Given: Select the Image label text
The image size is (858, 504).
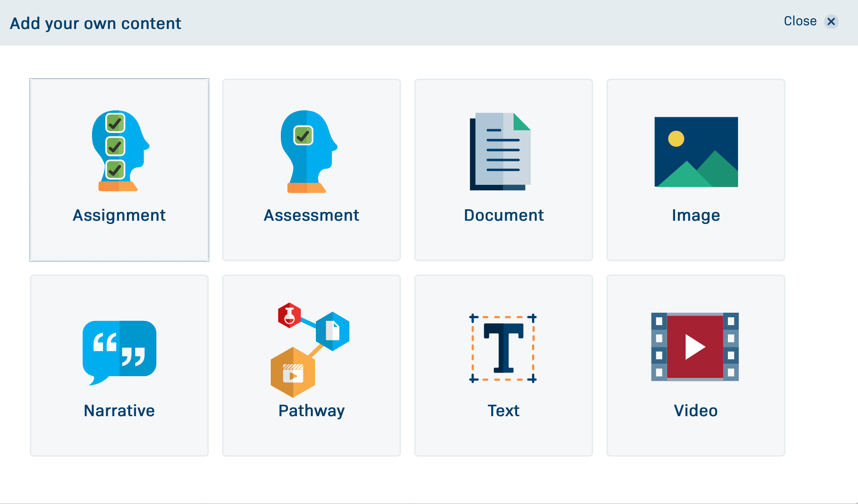Looking at the screenshot, I should click(x=696, y=215).
